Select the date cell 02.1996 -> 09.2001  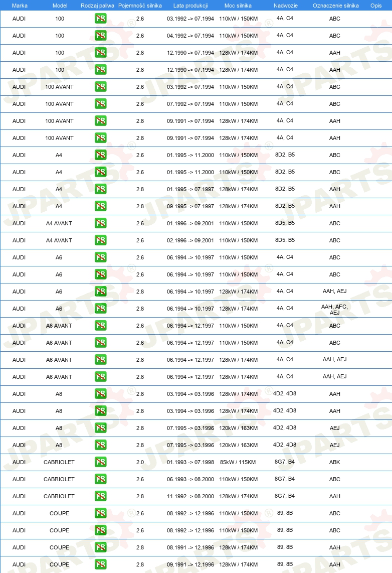190,240
